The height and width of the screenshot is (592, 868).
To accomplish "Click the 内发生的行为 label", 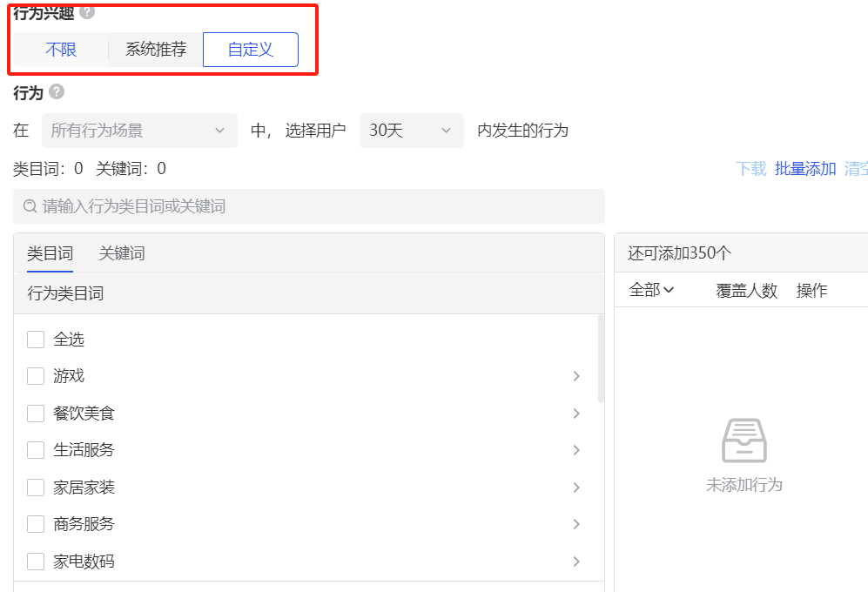I will (522, 131).
